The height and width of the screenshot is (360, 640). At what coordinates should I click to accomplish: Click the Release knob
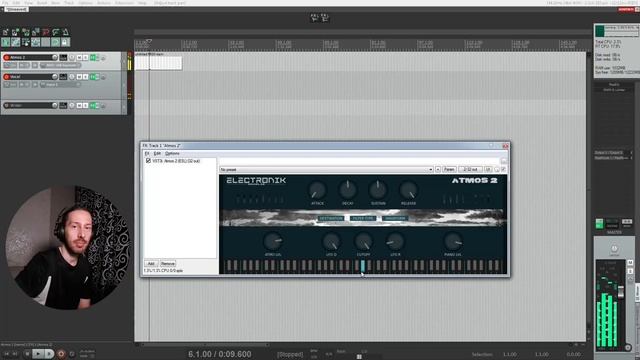point(408,191)
